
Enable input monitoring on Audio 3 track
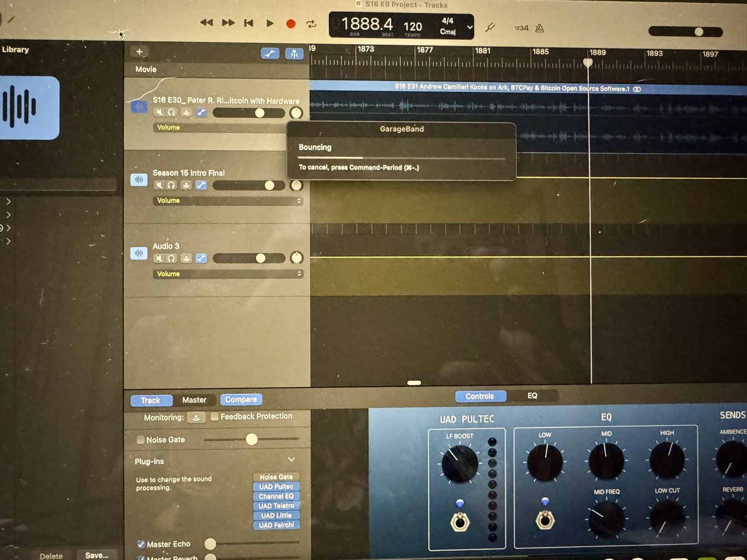[186, 258]
